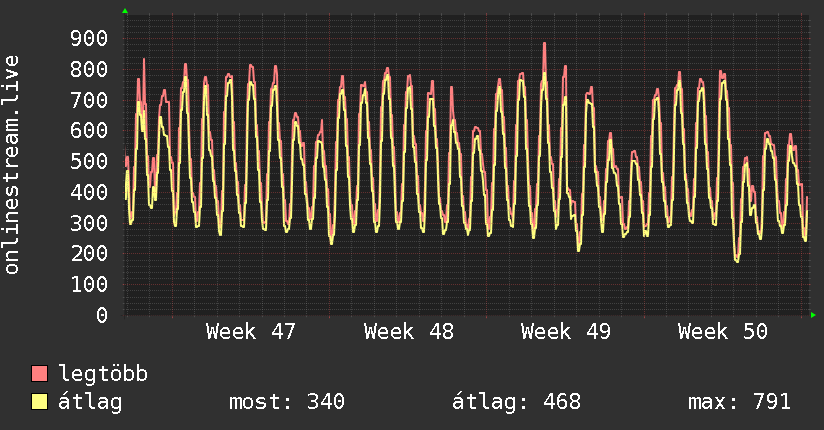Click the legtöbb legend label
Viewport: 824px width, 430px height.
(x=103, y=373)
